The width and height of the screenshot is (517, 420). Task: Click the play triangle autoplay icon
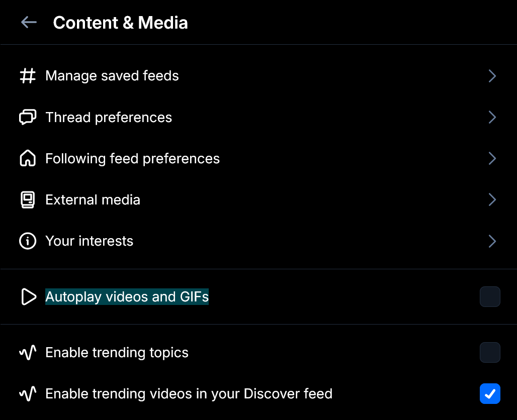pyautogui.click(x=28, y=297)
